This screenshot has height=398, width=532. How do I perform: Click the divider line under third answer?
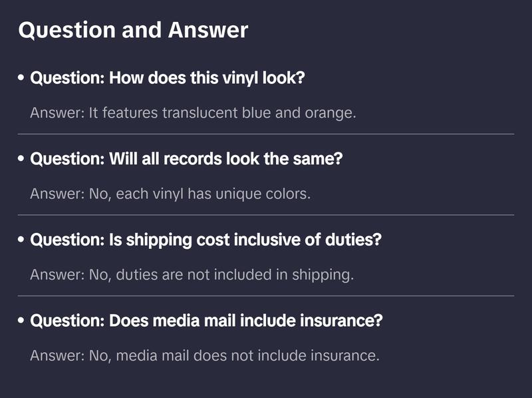coord(266,296)
